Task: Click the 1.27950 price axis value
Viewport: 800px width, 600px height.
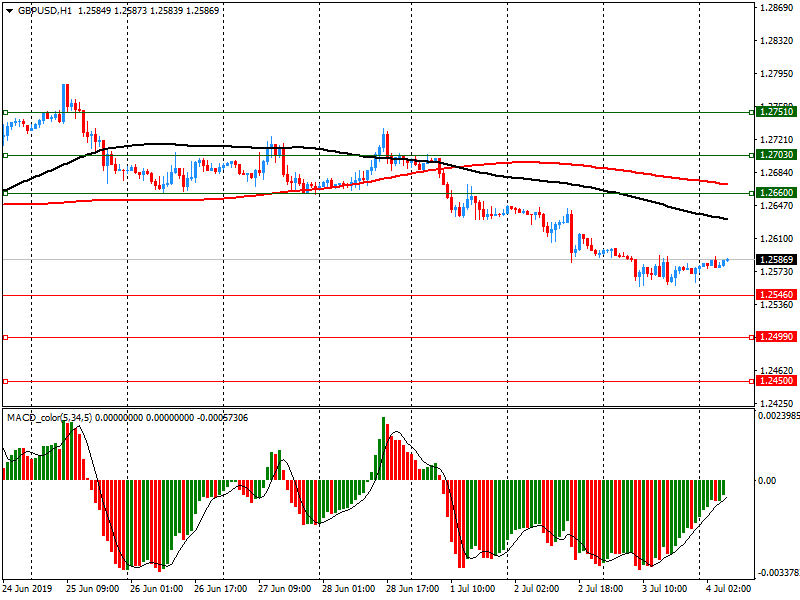Action: click(777, 74)
